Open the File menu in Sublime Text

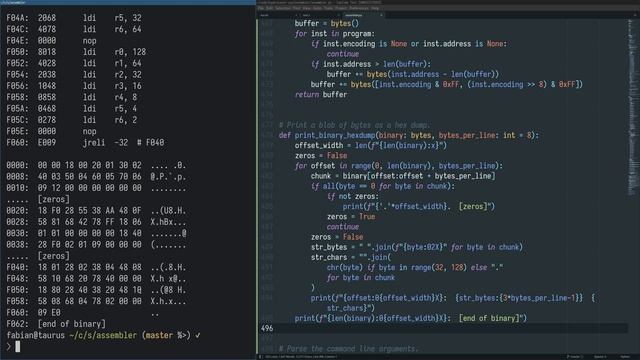(x=260, y=8)
